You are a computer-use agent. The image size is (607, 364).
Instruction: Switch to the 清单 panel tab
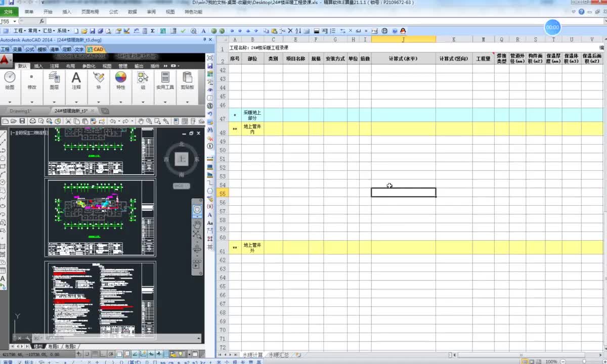coord(54,49)
